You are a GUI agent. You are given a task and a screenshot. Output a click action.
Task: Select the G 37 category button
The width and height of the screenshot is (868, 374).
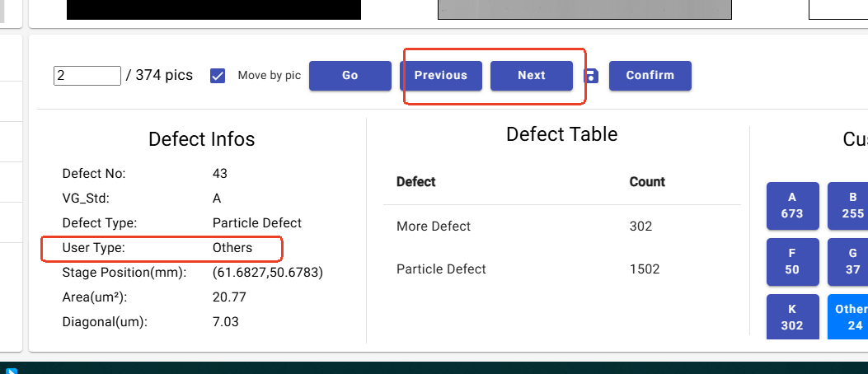[848, 262]
